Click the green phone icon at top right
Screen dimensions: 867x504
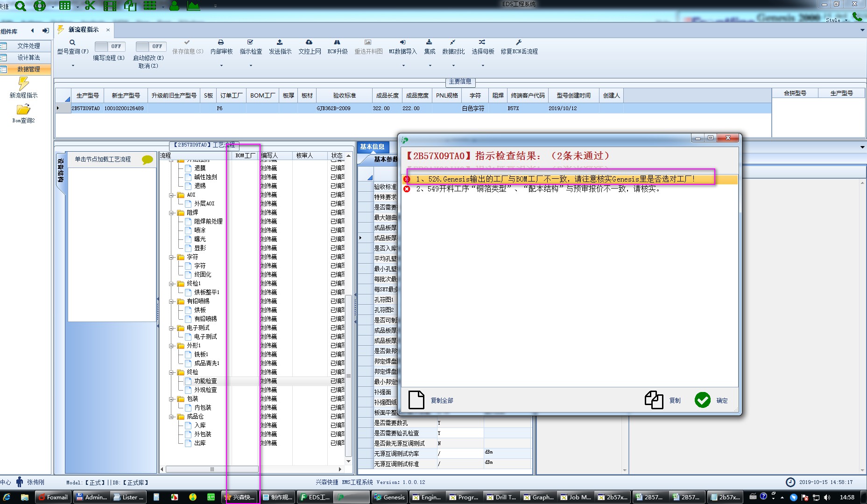pos(857,17)
